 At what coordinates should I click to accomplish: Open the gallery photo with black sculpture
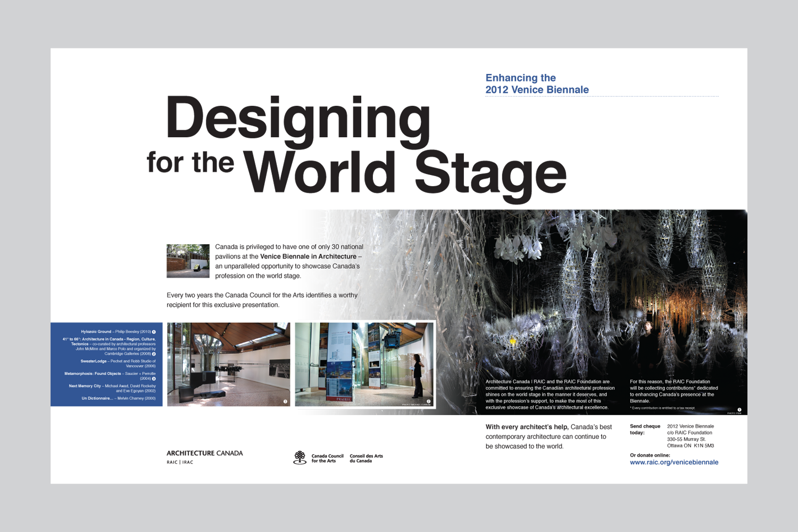coord(228,364)
